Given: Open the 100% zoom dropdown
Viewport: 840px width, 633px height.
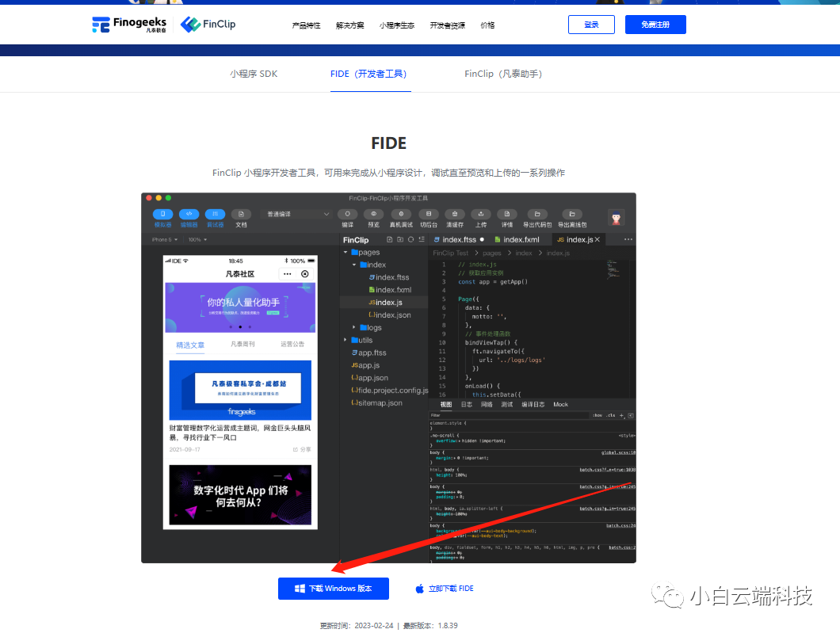Looking at the screenshot, I should 197,240.
